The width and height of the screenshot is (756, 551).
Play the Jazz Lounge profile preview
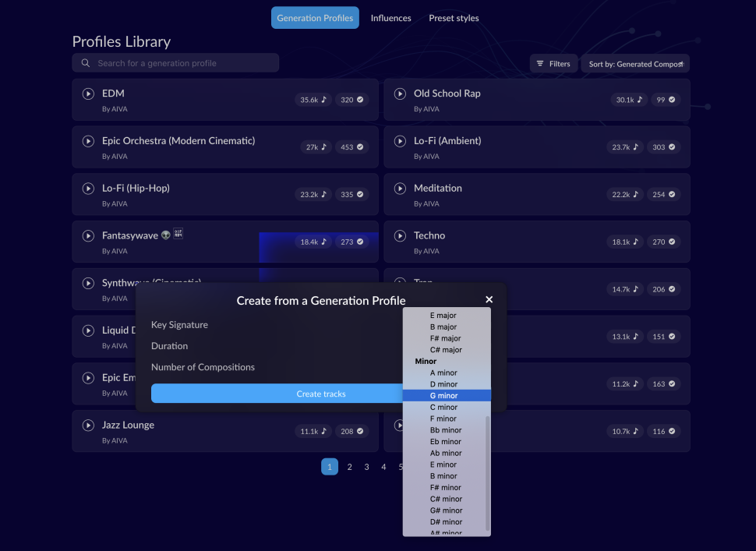88,426
